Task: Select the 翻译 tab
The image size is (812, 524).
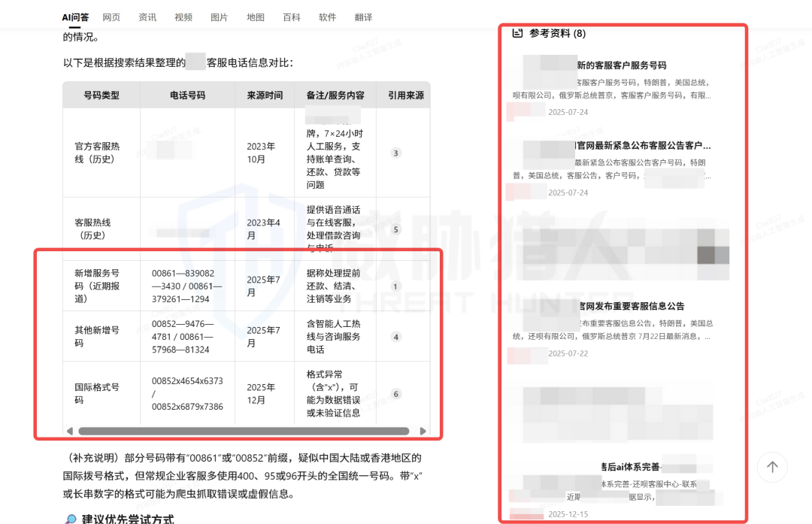Action: (x=363, y=17)
